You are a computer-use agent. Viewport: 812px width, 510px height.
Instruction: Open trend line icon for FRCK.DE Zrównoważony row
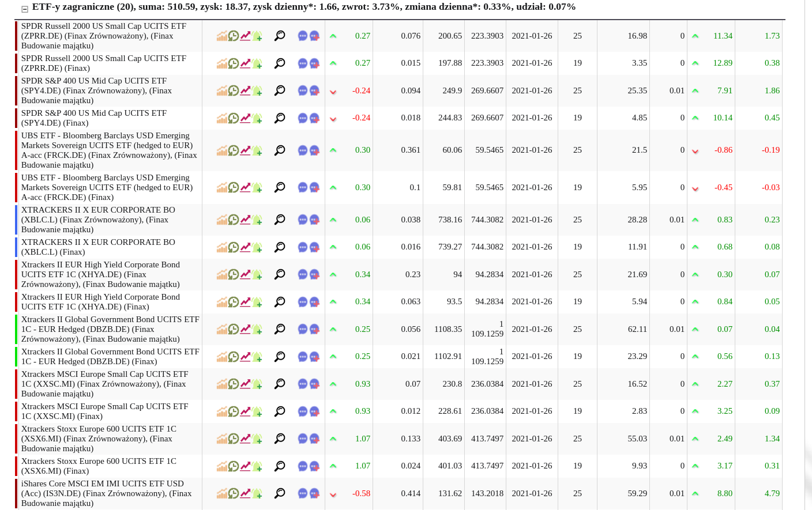click(x=246, y=150)
